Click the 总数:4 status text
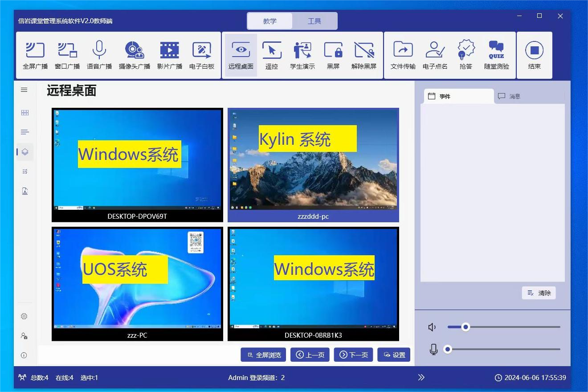Screen dimensions: 588x392 click(x=39, y=378)
